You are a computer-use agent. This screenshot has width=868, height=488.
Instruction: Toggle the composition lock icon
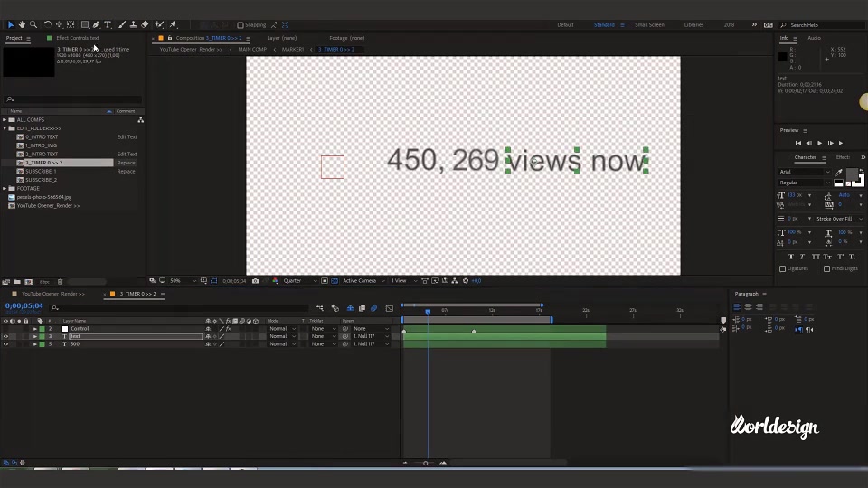click(x=170, y=38)
